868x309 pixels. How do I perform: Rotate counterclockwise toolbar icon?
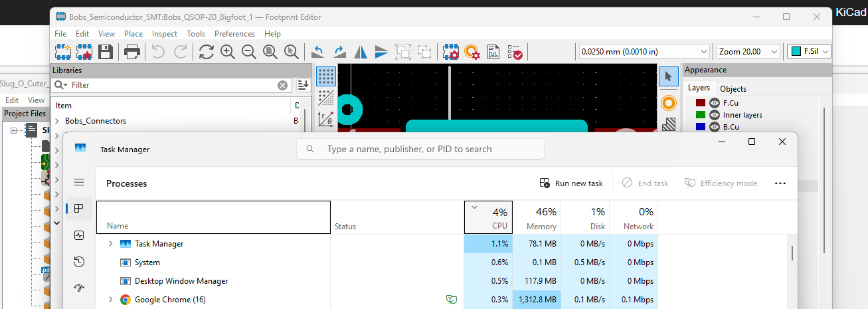(317, 51)
